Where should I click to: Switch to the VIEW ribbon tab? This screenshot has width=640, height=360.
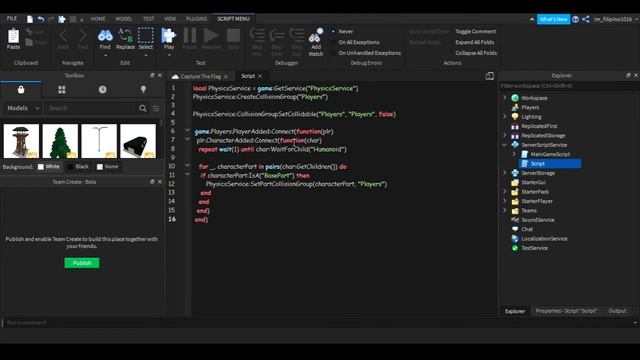(170, 19)
